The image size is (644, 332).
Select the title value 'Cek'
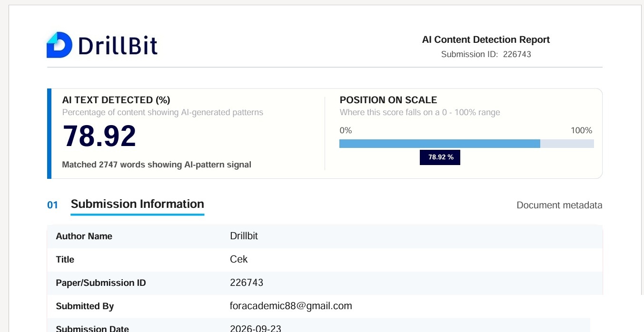(x=239, y=259)
